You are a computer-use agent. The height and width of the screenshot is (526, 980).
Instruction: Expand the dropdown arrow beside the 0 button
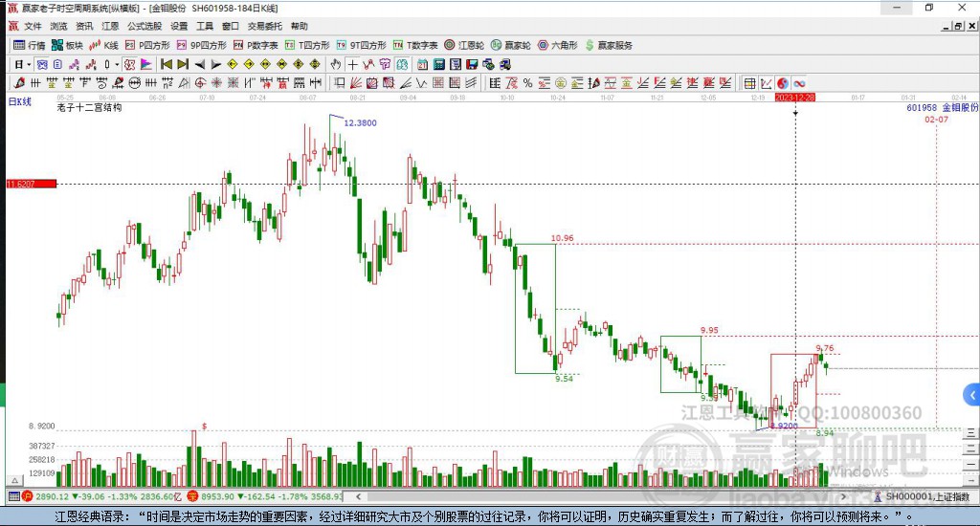click(117, 64)
